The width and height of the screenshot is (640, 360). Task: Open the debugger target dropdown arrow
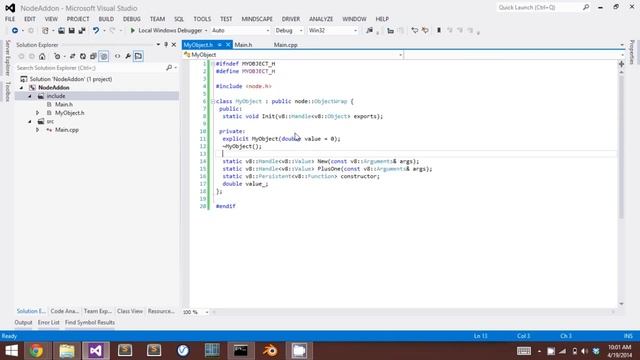click(206, 31)
